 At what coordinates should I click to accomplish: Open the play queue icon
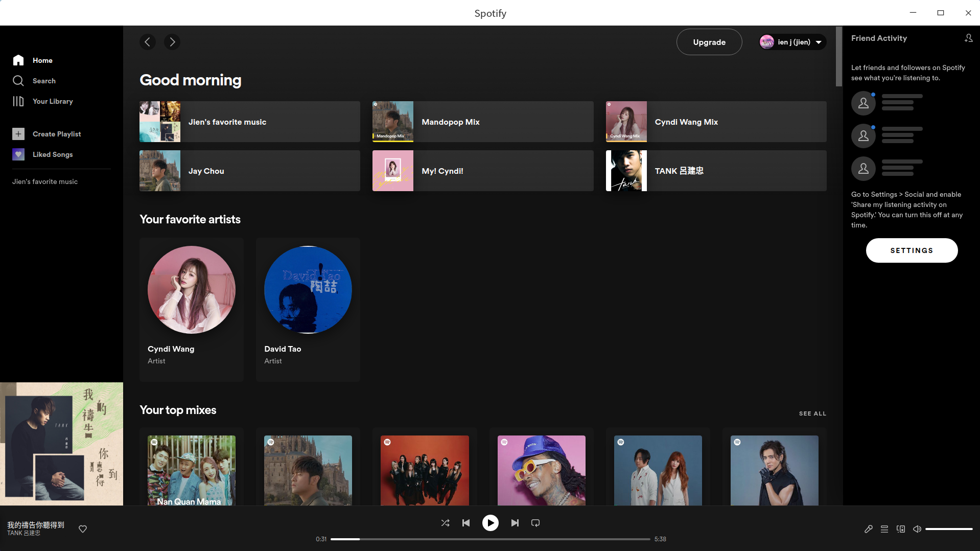pos(884,529)
